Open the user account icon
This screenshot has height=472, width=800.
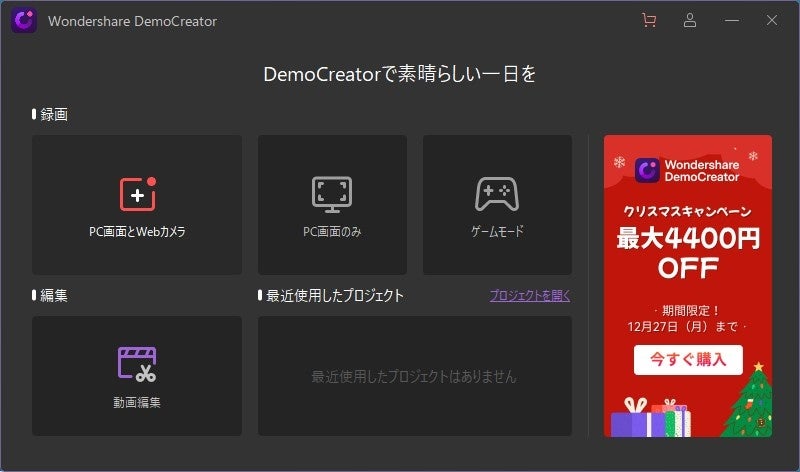690,20
